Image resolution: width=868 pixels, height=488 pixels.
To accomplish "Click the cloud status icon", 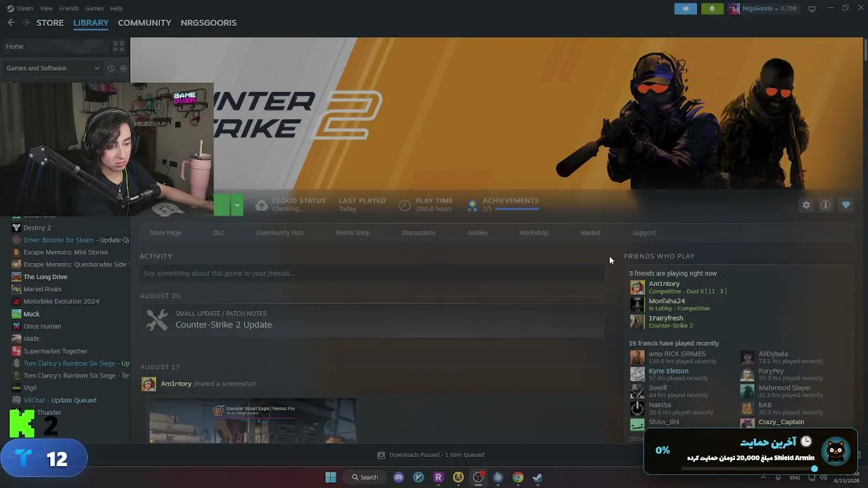I will pos(261,205).
